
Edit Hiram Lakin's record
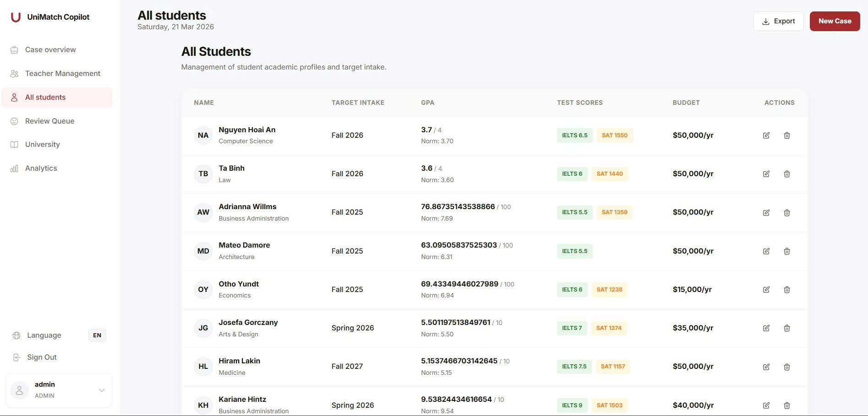tap(766, 367)
